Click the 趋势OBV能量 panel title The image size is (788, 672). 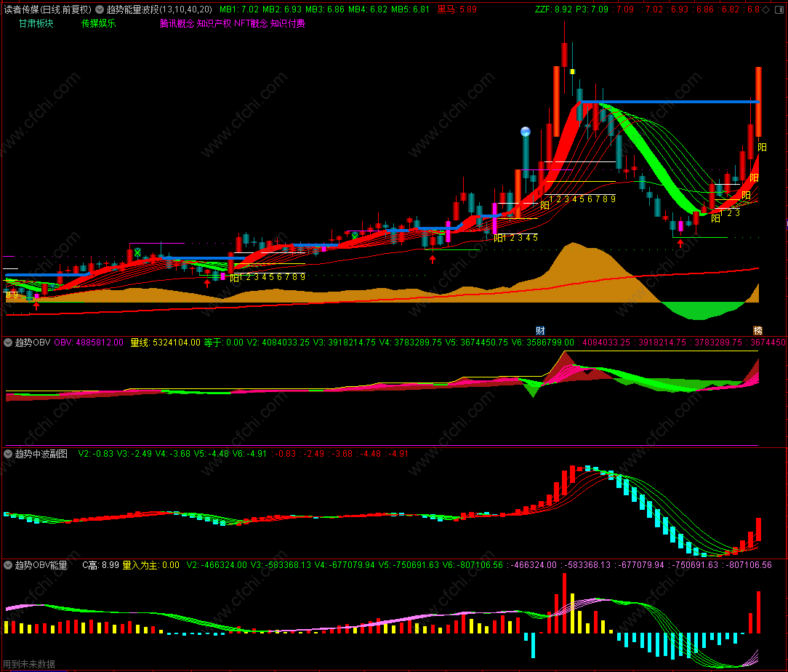coord(41,565)
